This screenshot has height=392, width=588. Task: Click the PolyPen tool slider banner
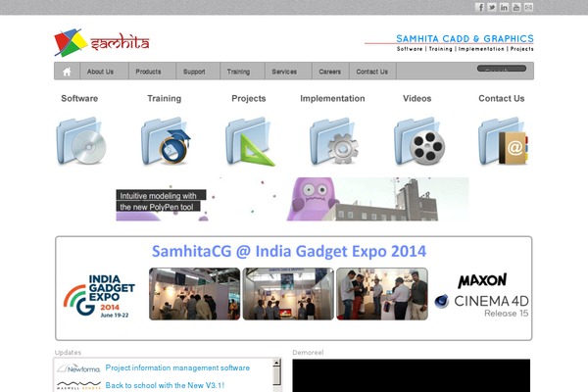click(x=292, y=199)
